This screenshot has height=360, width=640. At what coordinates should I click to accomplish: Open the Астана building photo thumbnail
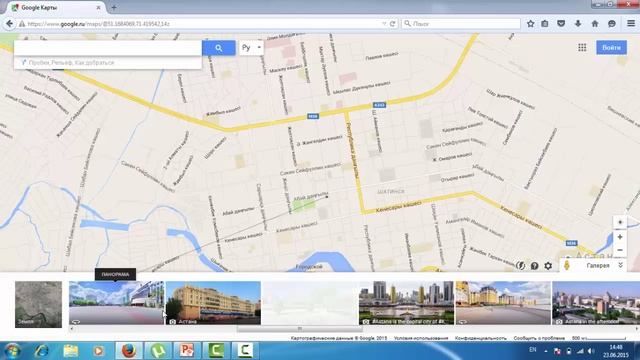[x=213, y=303]
